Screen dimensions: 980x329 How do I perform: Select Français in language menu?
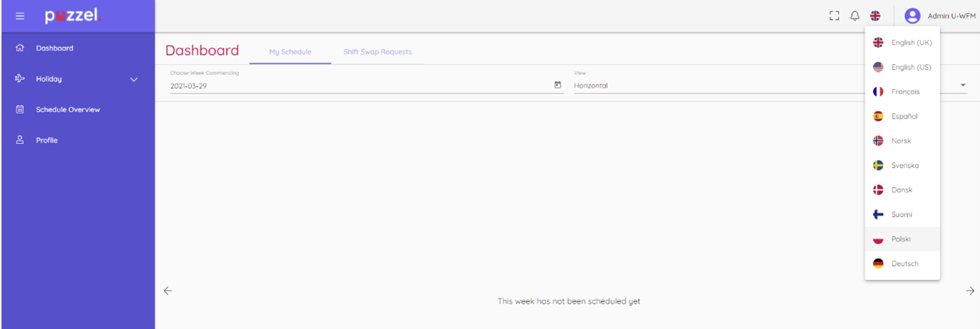905,92
